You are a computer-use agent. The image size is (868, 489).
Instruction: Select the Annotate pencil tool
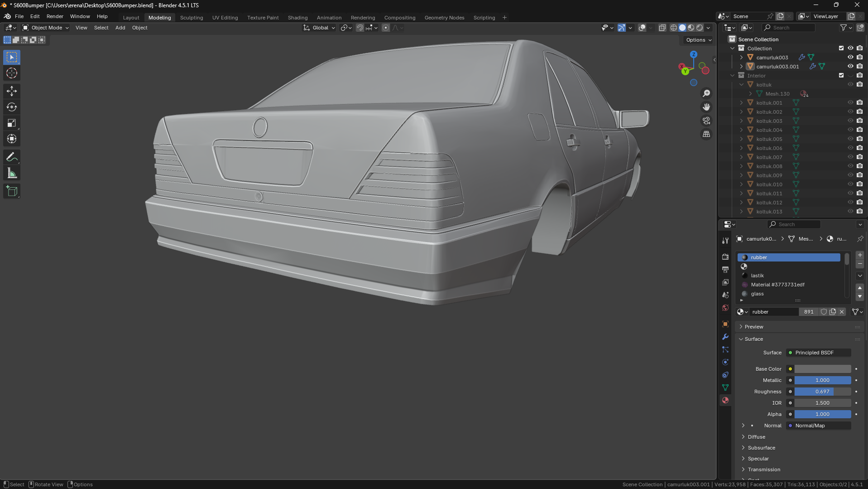12,157
